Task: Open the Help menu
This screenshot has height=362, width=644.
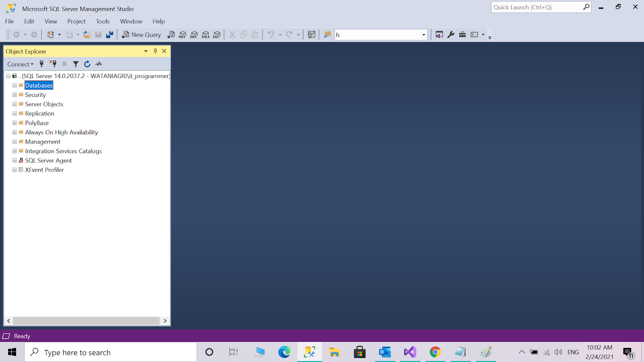Action: tap(159, 21)
